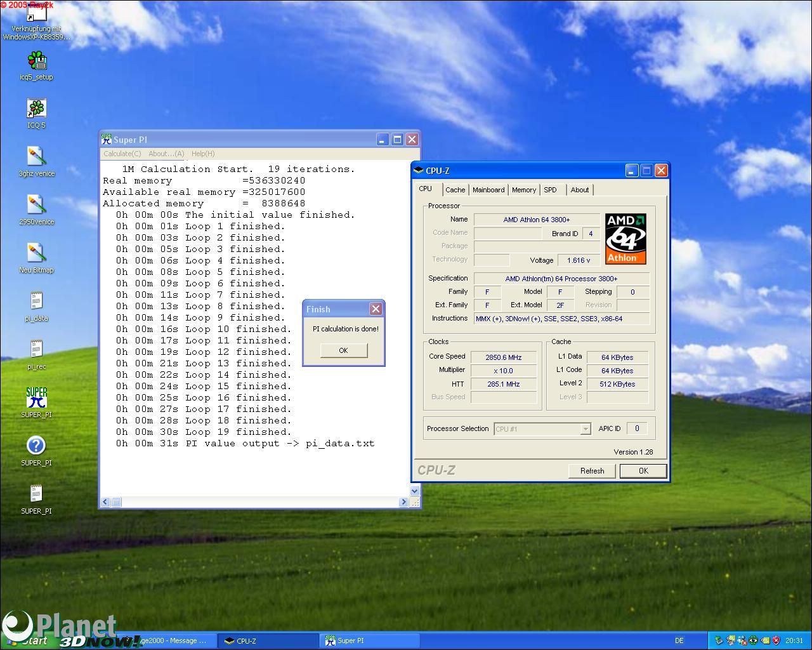Switch to the About tab in CPU-Z
Viewport: 812px width, 650px height.
[x=579, y=190]
